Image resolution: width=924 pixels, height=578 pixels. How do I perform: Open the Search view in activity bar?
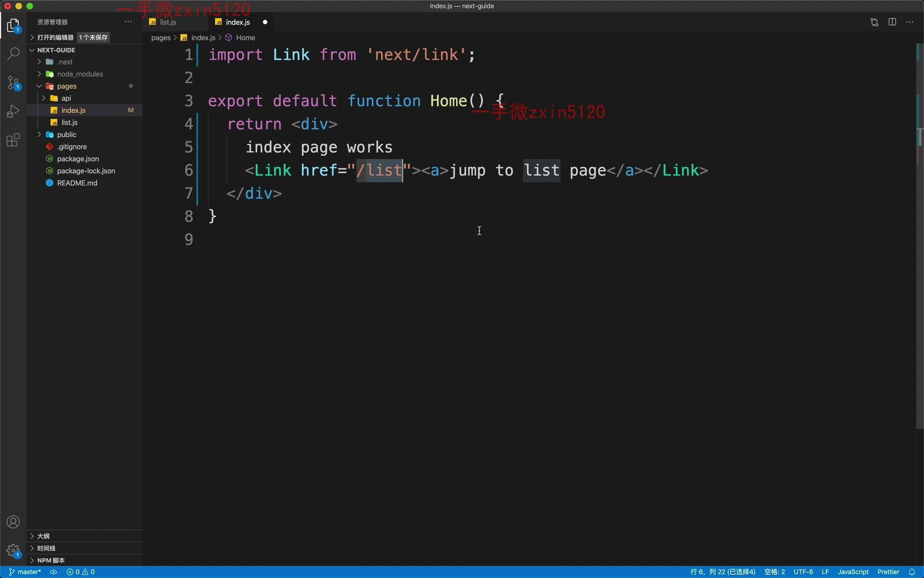point(13,53)
